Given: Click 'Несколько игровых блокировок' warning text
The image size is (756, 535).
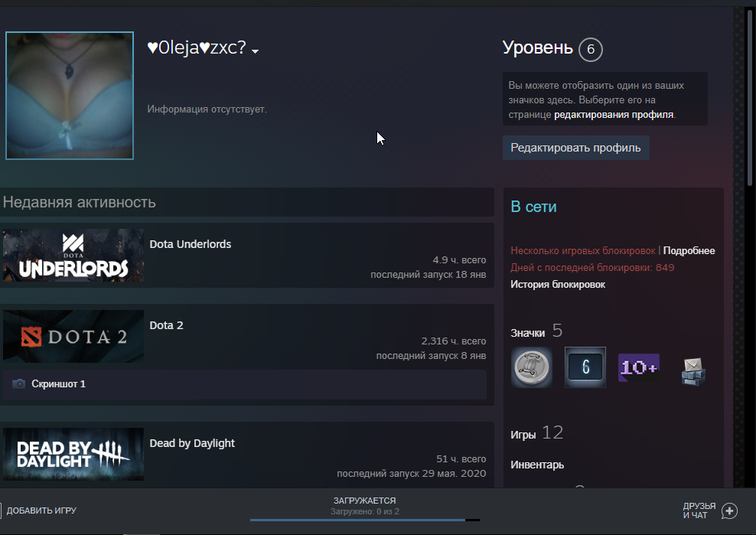Looking at the screenshot, I should pos(583,251).
